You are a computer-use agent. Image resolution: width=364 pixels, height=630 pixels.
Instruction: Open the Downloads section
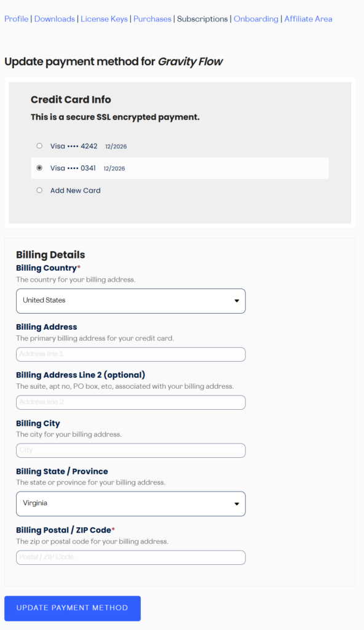(55, 19)
